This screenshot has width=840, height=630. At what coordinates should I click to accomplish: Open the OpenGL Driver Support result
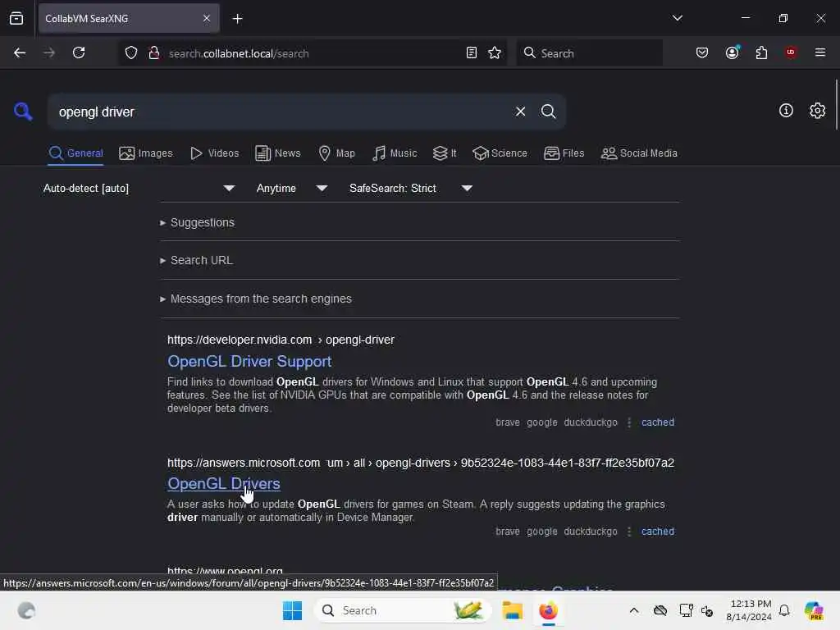coord(249,362)
